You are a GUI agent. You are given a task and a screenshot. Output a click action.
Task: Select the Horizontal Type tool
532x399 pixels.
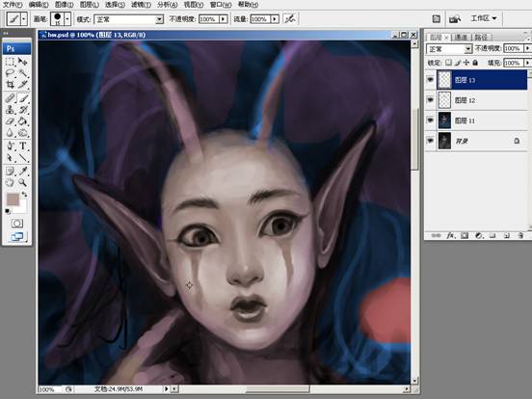[23, 146]
